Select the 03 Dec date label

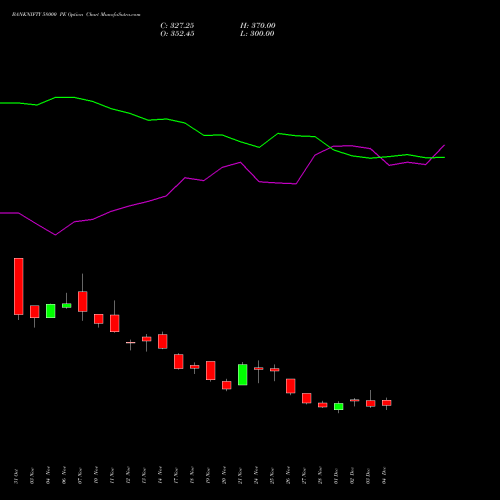368,476
